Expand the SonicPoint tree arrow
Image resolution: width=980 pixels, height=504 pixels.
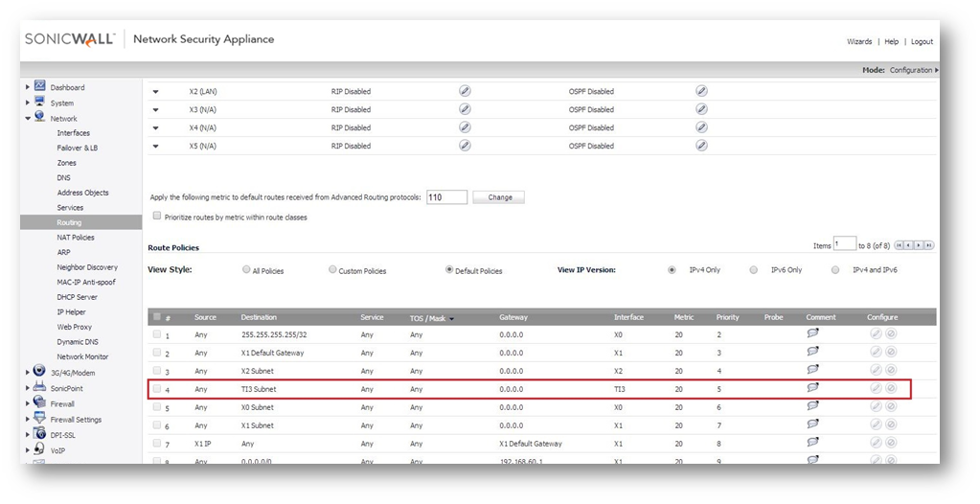(x=28, y=388)
